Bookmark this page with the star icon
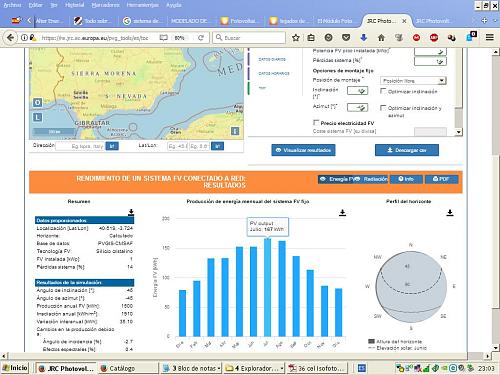Viewport: 500px width, 375px height. [x=296, y=38]
